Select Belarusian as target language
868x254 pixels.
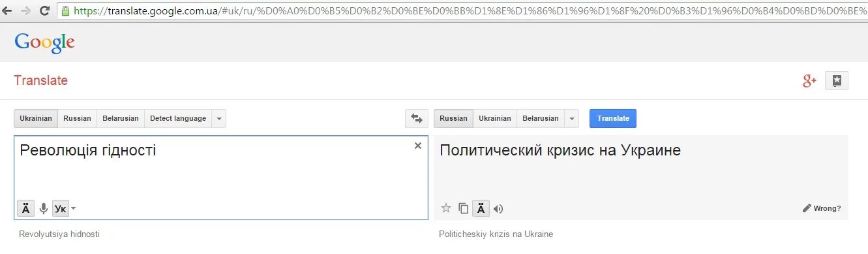point(541,118)
